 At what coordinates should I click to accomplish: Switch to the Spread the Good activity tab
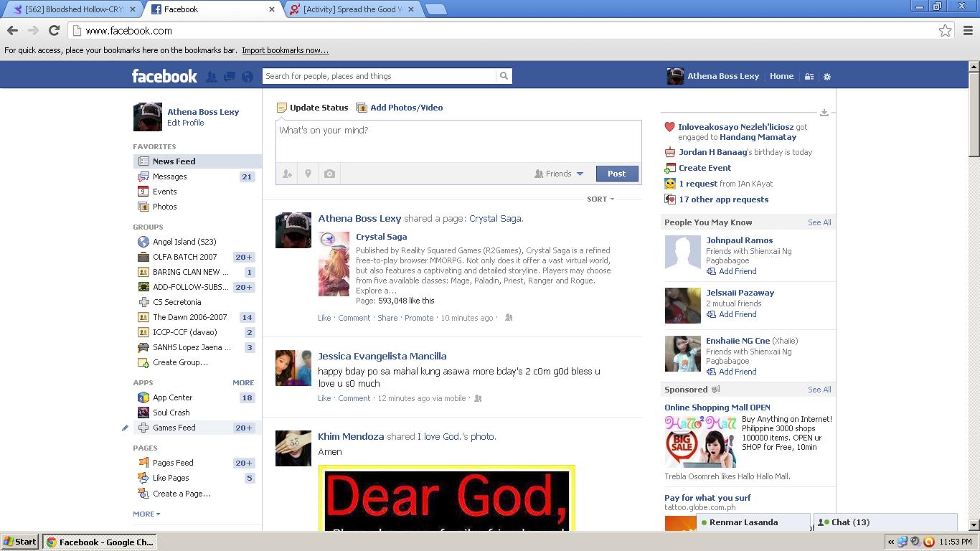(x=349, y=9)
